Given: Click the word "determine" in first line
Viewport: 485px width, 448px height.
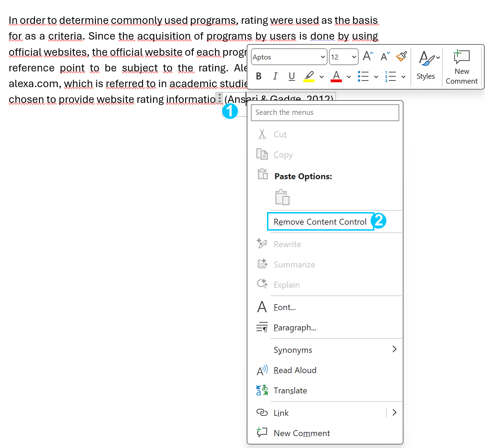Looking at the screenshot, I should [x=84, y=20].
